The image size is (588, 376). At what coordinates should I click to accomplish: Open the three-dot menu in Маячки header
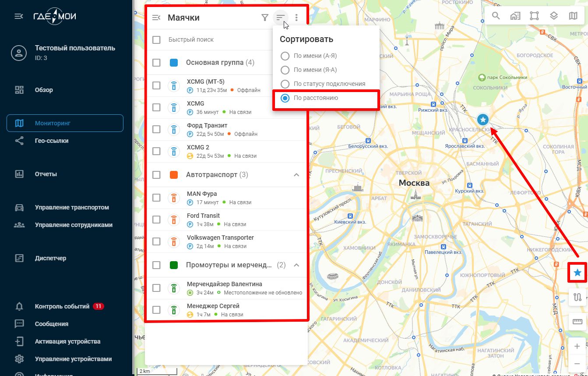[x=296, y=18]
